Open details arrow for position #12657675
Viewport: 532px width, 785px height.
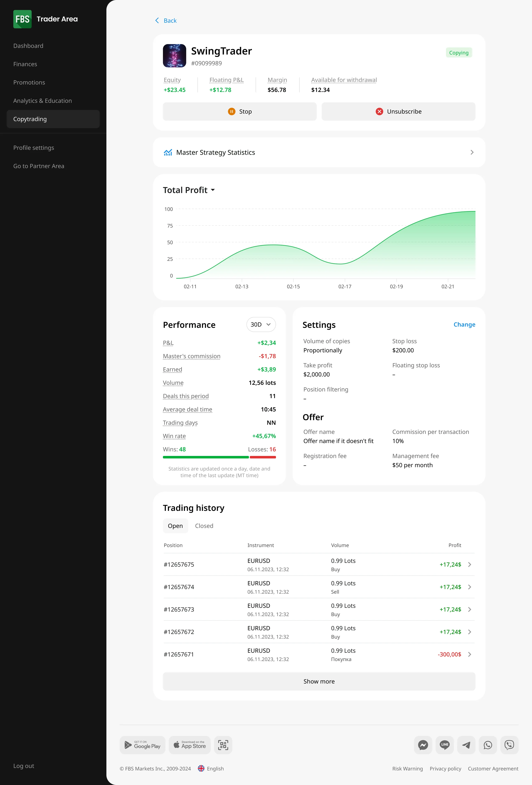point(469,565)
